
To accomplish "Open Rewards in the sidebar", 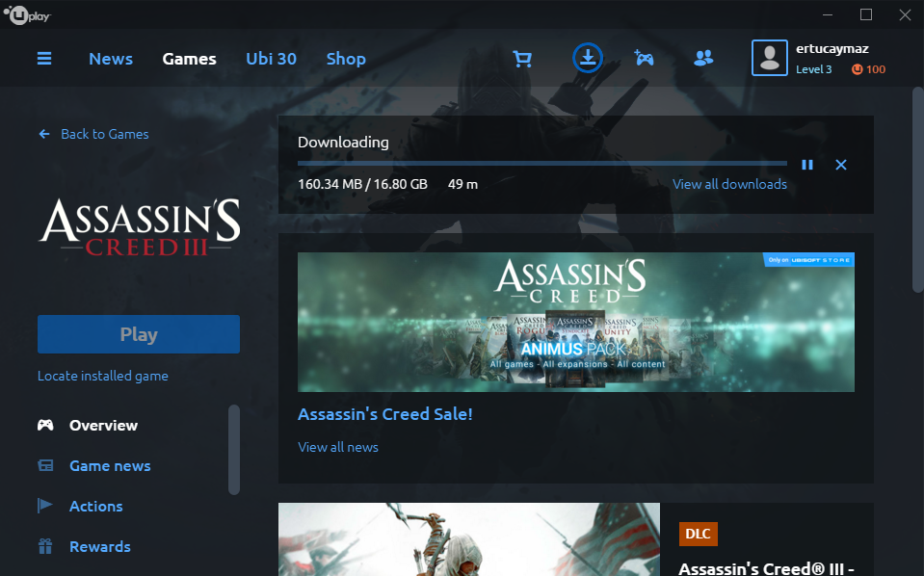I will 100,546.
